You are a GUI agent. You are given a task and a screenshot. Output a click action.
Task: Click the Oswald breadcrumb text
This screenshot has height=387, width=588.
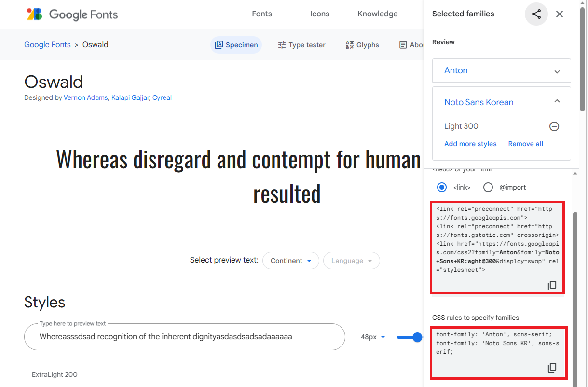pos(96,45)
